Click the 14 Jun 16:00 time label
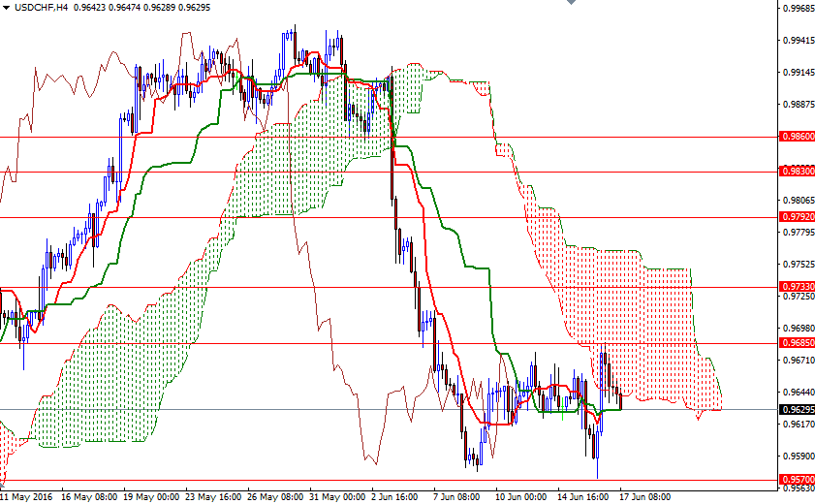The width and height of the screenshot is (815, 504). pos(583,496)
